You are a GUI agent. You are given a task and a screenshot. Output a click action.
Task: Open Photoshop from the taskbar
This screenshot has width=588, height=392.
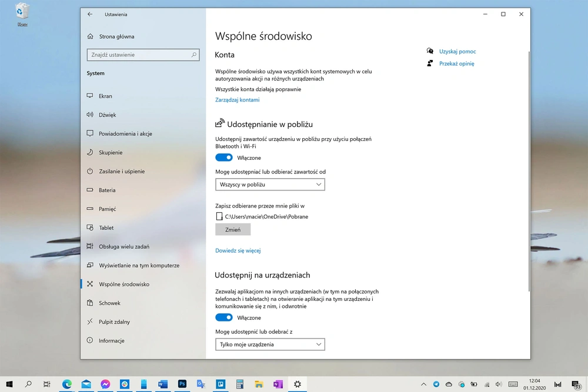click(x=182, y=384)
